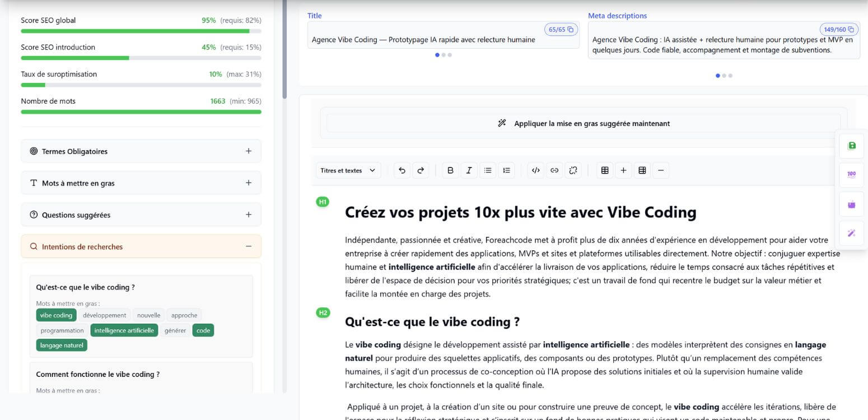Insert a bulleted list
868x420 pixels.
(x=488, y=171)
